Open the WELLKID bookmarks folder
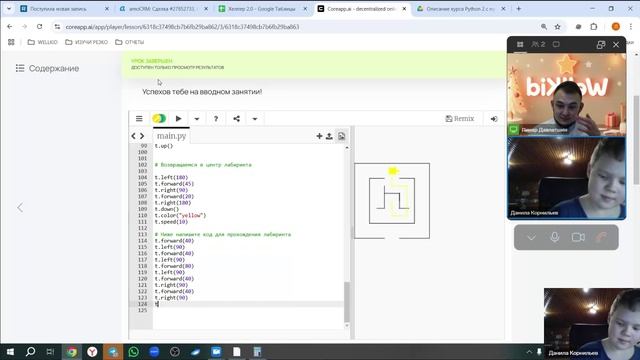 42,42
